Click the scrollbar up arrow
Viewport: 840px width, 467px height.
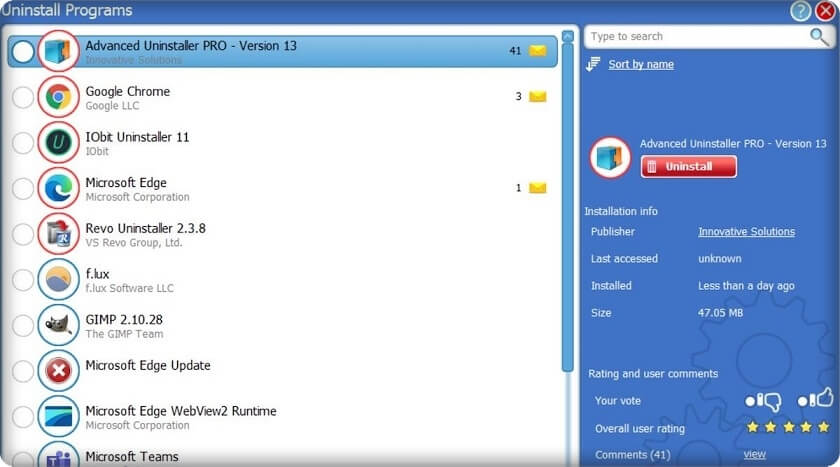(x=568, y=36)
